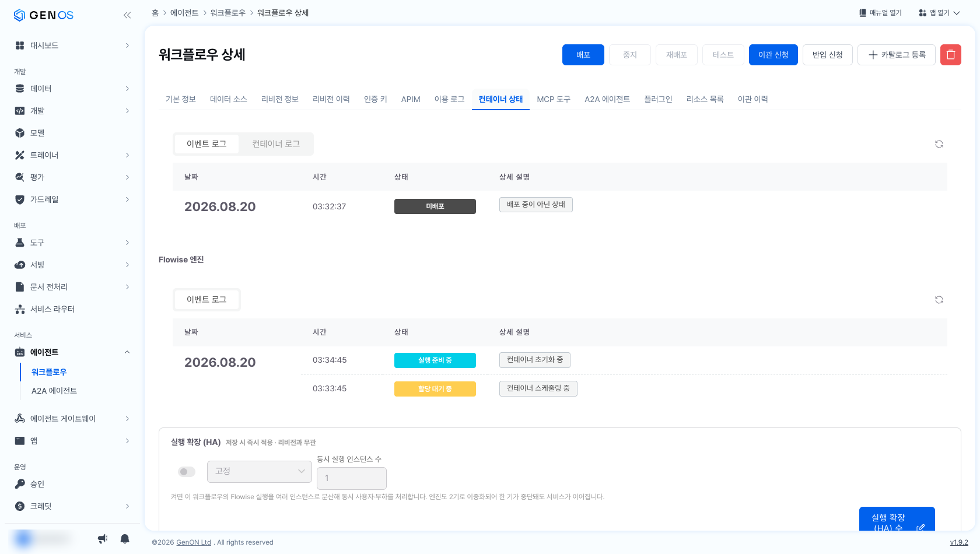Select the 컨테이너 로그 segment tab
Image resolution: width=980 pixels, height=554 pixels.
coord(276,144)
